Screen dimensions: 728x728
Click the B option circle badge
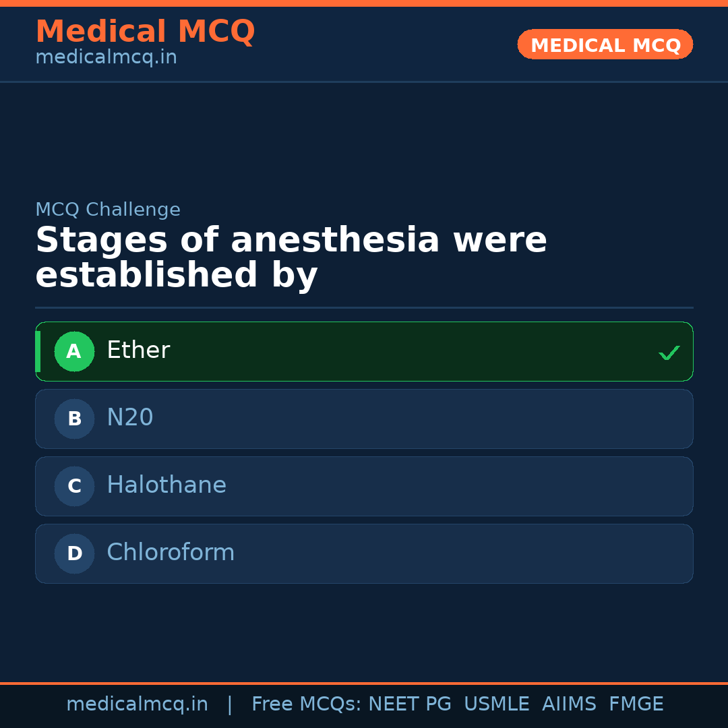(x=74, y=419)
